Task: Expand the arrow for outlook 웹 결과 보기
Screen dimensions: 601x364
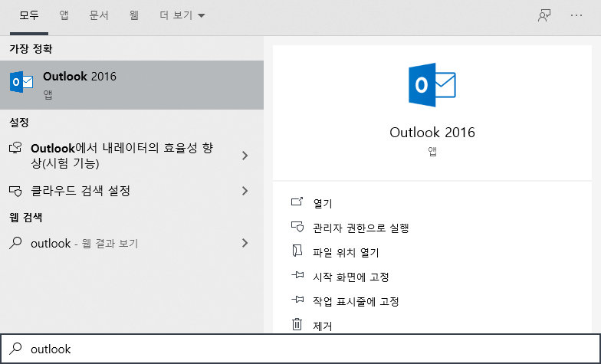Action: pos(245,243)
